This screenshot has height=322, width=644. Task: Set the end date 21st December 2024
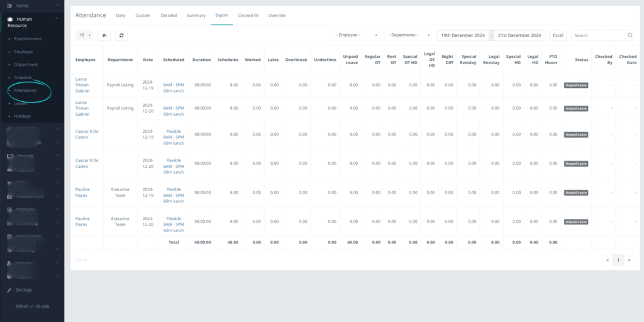click(x=519, y=35)
